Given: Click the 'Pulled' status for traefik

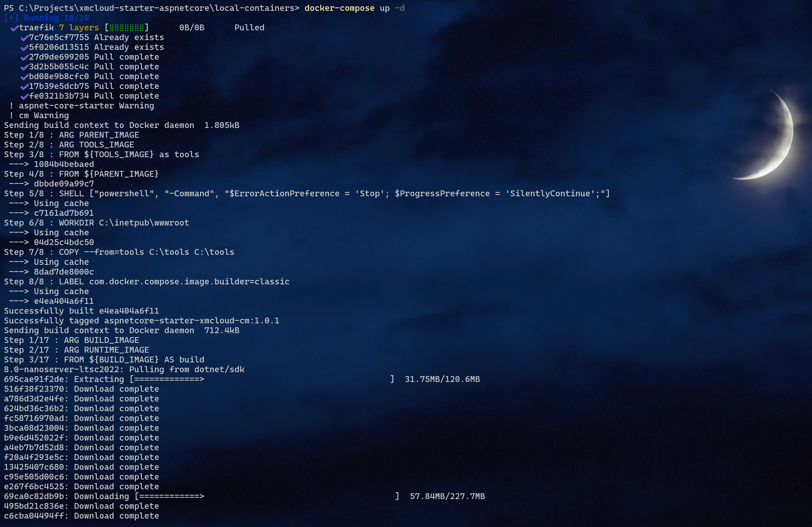Looking at the screenshot, I should [x=249, y=28].
